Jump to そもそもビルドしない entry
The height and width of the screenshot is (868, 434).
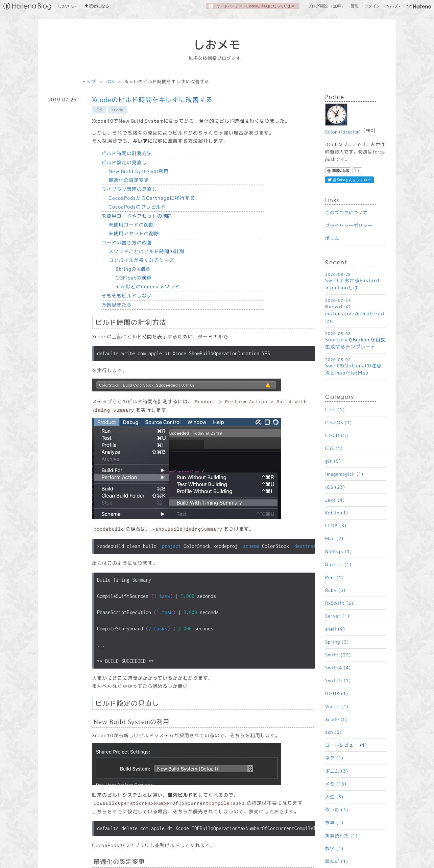pos(126,296)
